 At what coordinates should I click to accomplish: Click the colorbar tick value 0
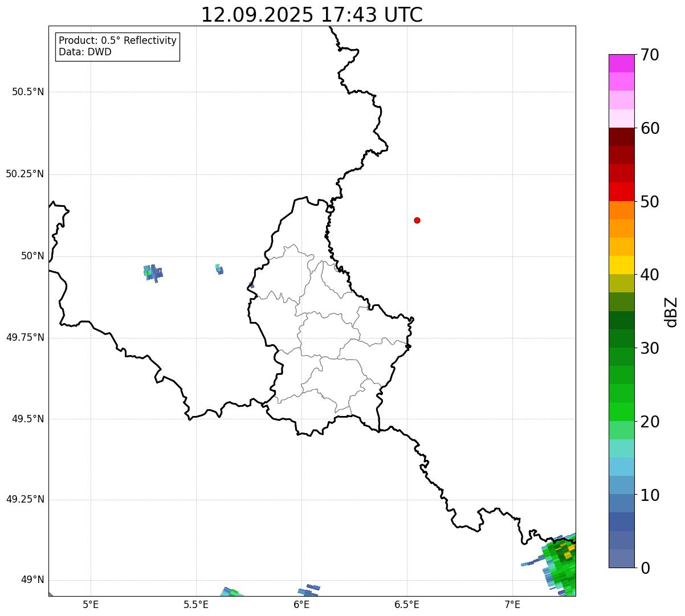click(x=645, y=568)
